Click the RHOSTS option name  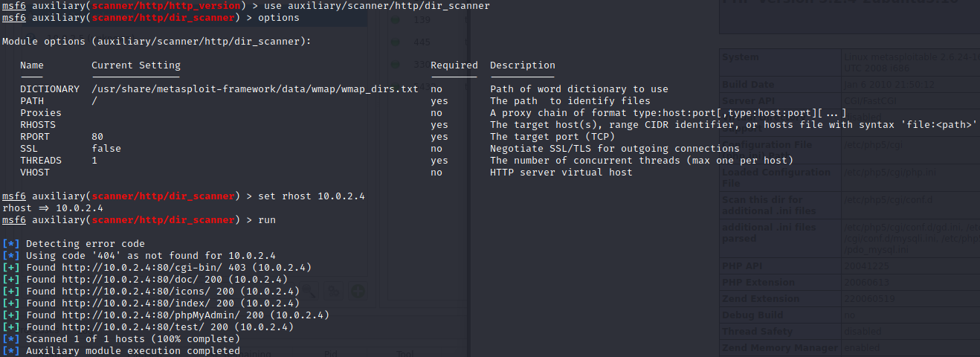(x=38, y=125)
